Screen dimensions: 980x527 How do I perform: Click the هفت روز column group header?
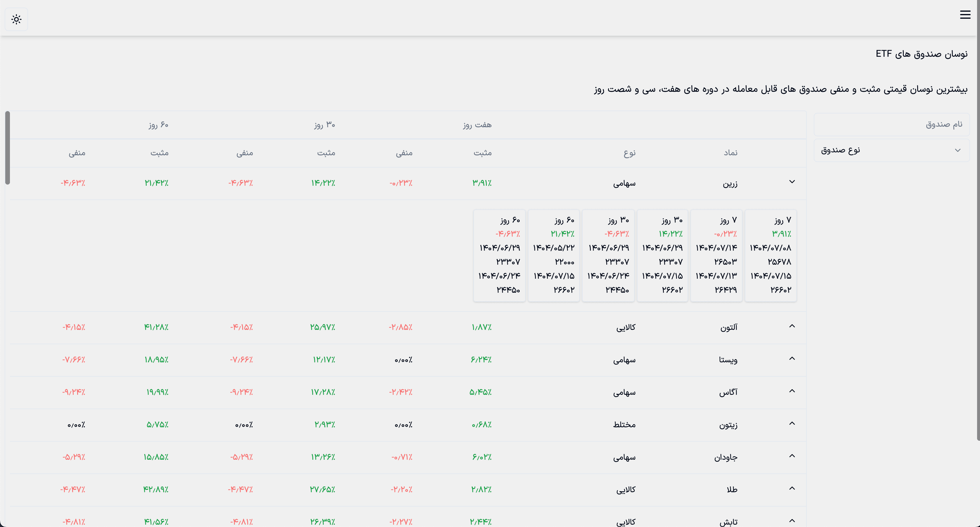tap(477, 125)
